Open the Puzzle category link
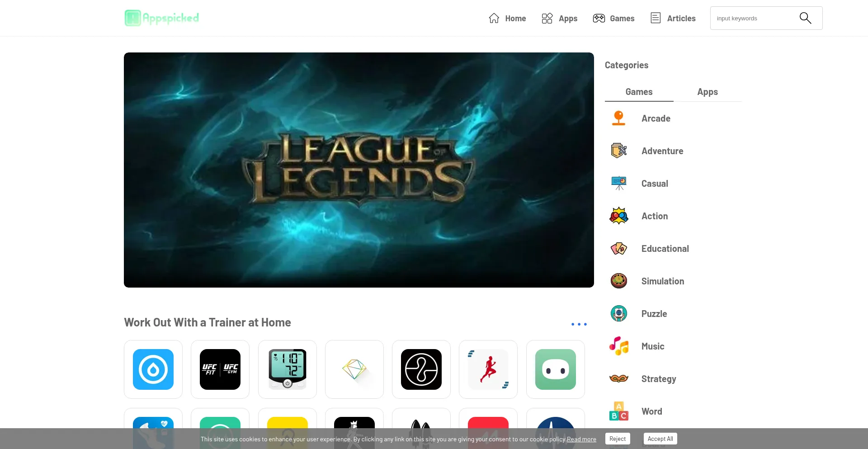This screenshot has width=868, height=449. [x=654, y=314]
